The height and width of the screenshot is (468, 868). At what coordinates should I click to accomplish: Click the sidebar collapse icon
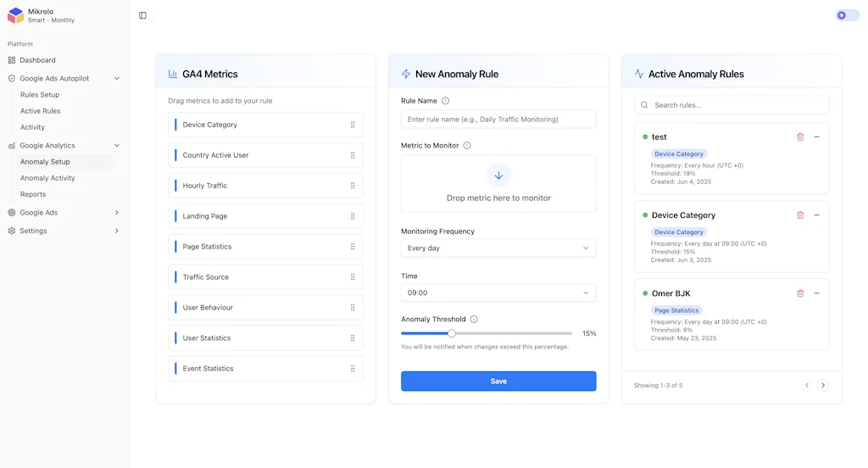[142, 15]
